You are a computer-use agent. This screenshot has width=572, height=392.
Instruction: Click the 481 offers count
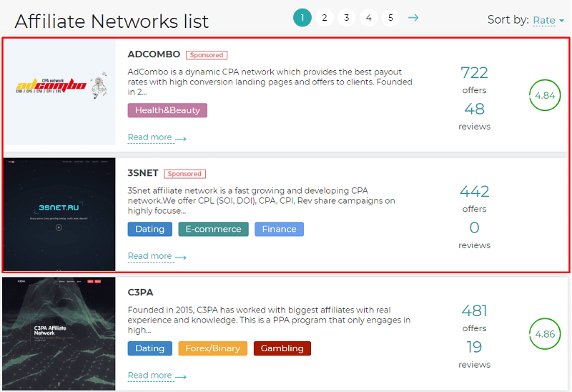(x=474, y=311)
